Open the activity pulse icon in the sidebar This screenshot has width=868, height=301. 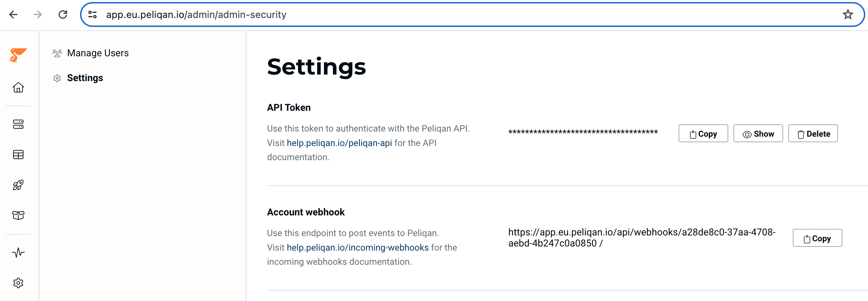click(18, 253)
